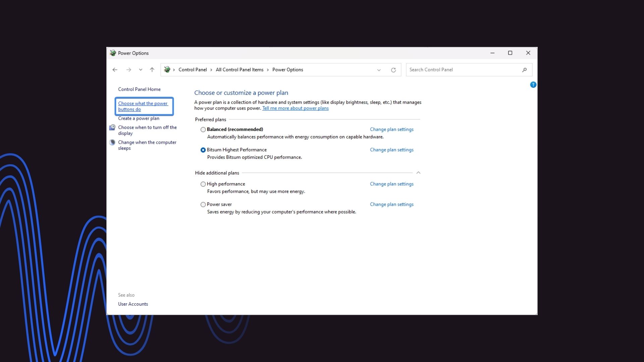Viewport: 644px width, 362px height.
Task: Go up one level with the Up arrow
Action: coord(152,70)
